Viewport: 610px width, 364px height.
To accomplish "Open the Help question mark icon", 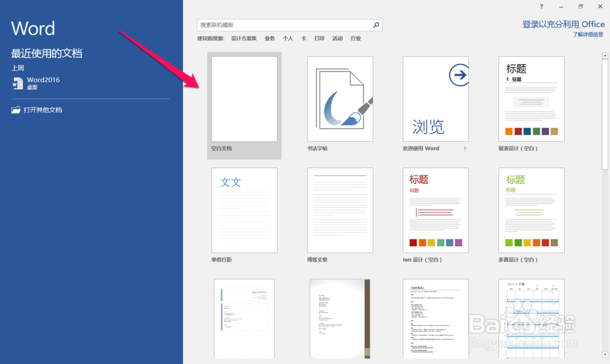I will point(541,7).
